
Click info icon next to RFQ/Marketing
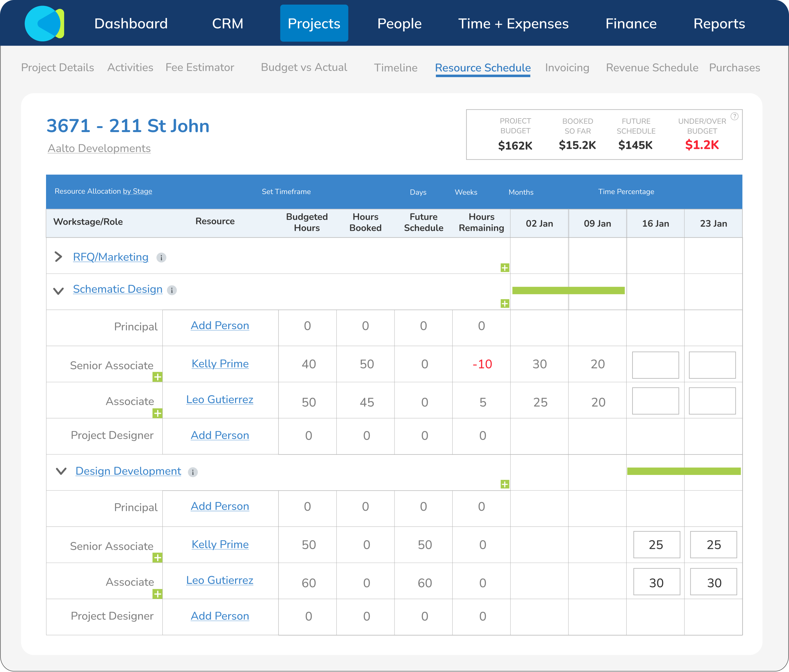click(x=161, y=258)
